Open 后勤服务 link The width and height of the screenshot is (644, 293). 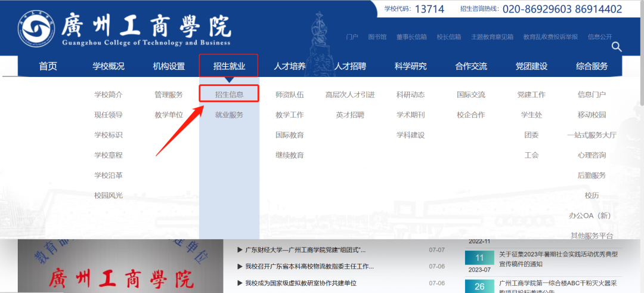(x=592, y=175)
